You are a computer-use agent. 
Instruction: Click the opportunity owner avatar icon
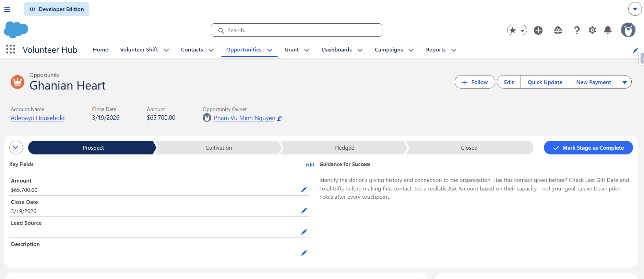click(x=207, y=118)
